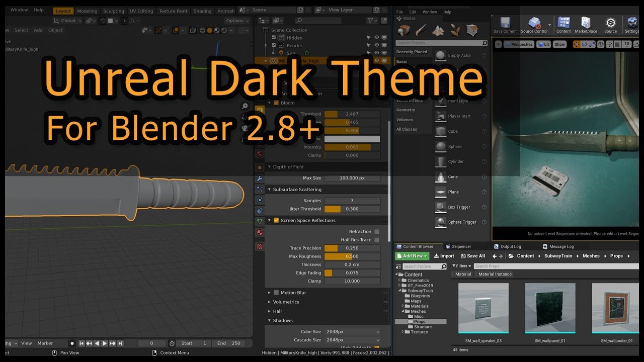Viewport: 644px width, 362px height.
Task: Open the Blender outliner filter funnel icon
Action: pyautogui.click(x=370, y=21)
